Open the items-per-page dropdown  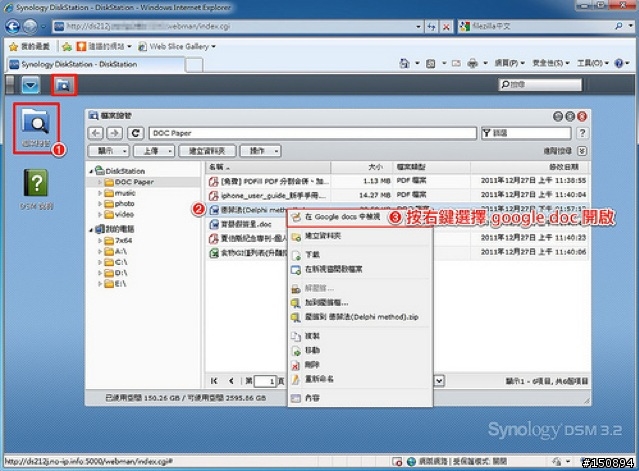[x=439, y=381]
